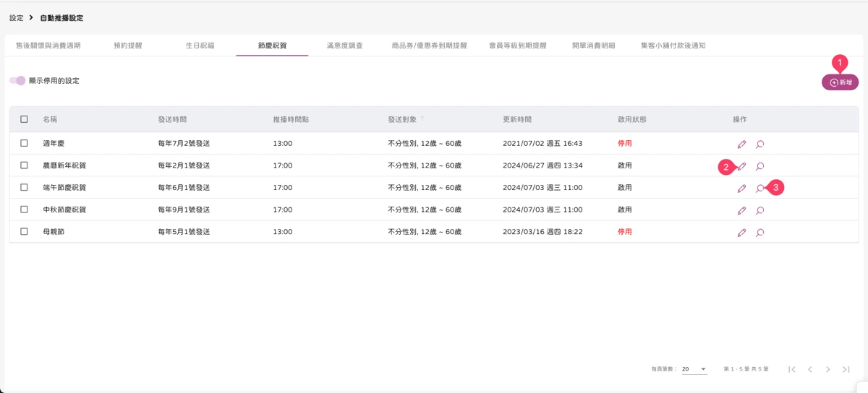Preview 中秋節慶祝賀 with magnifier icon
The width and height of the screenshot is (868, 393).
click(760, 211)
